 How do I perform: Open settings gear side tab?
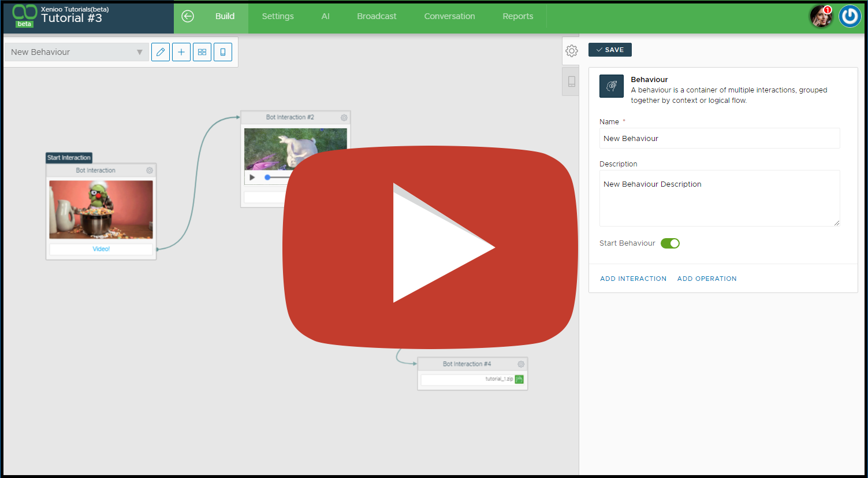(572, 51)
